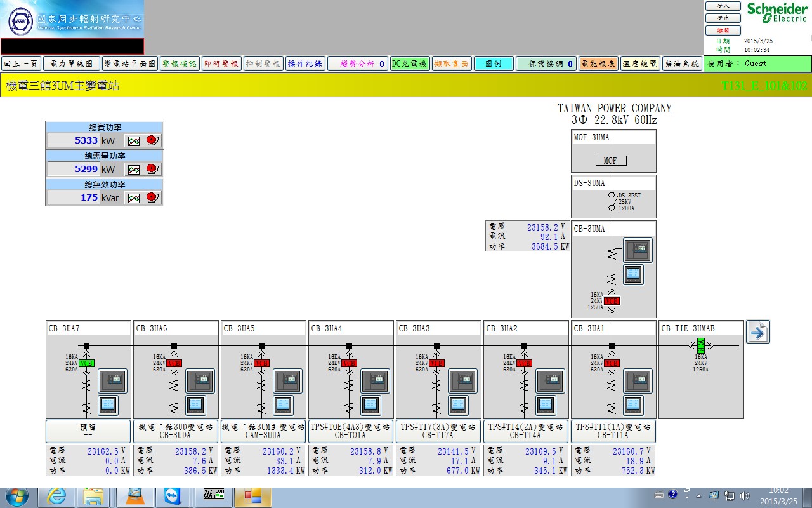This screenshot has height=508, width=812.
Task: Click protection relay icon in CB-3UA7
Action: coord(112,381)
